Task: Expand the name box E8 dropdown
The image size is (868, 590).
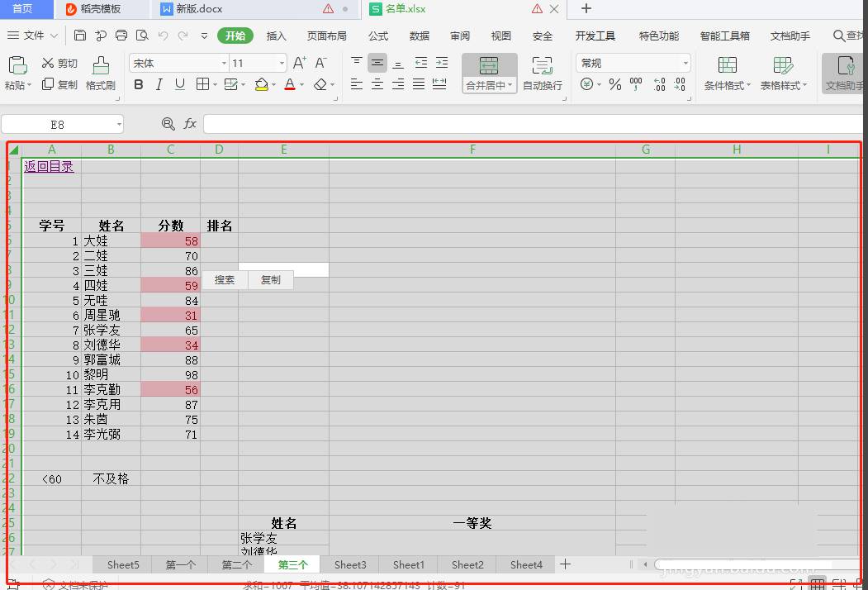Action: tap(118, 125)
